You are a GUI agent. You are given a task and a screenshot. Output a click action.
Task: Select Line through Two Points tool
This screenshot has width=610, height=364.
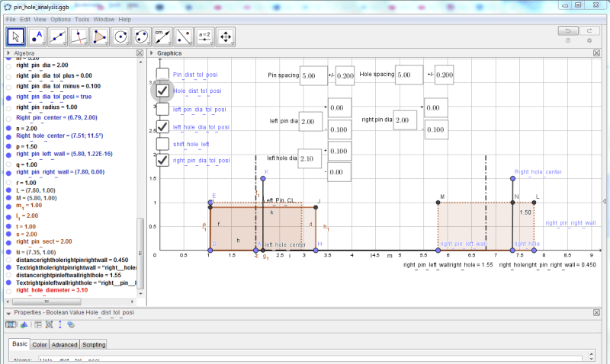click(58, 37)
